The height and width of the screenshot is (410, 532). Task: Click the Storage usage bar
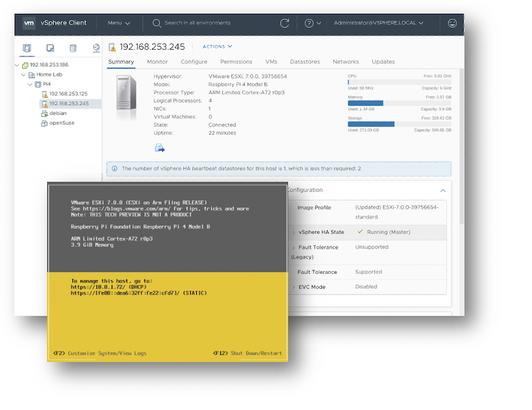tap(398, 124)
